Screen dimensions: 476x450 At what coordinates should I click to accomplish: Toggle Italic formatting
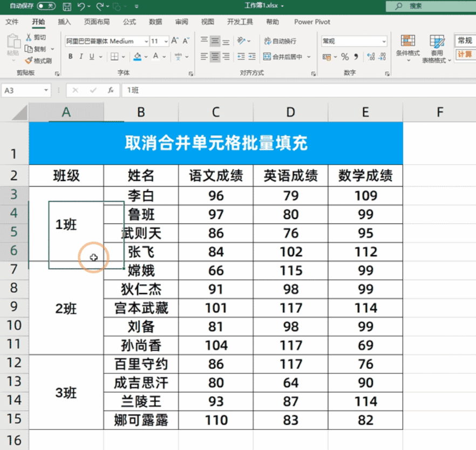coord(81,57)
